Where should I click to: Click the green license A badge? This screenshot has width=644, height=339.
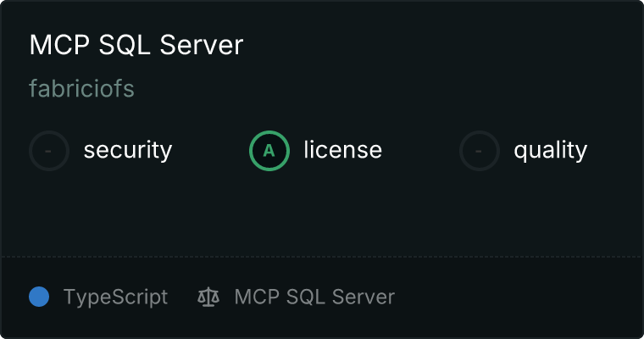coord(269,151)
